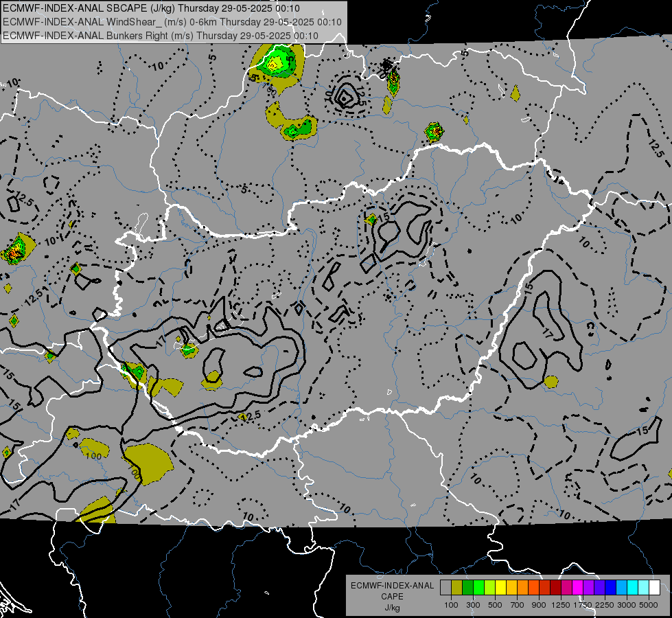
Task: Click the cyan legend swatch
Action: pos(633,587)
